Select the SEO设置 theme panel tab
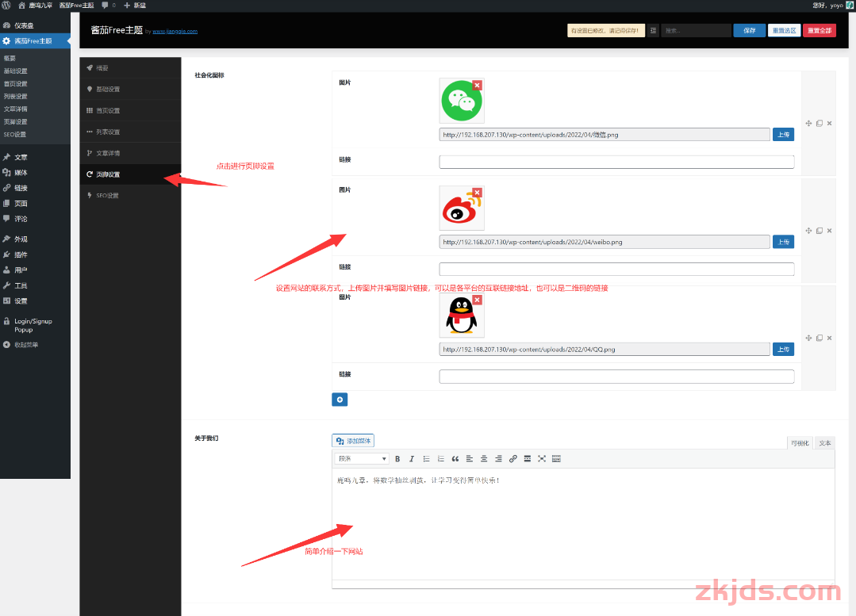The image size is (856, 616). [130, 195]
